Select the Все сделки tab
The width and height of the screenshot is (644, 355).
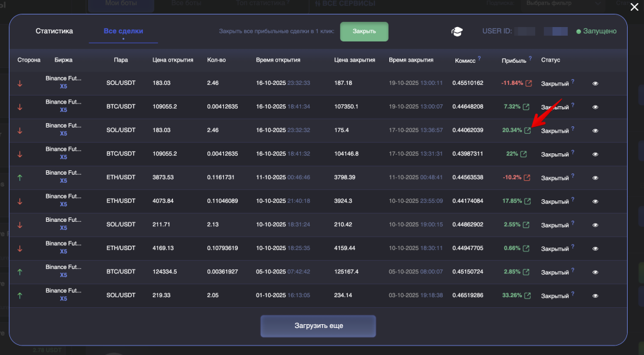[123, 31]
